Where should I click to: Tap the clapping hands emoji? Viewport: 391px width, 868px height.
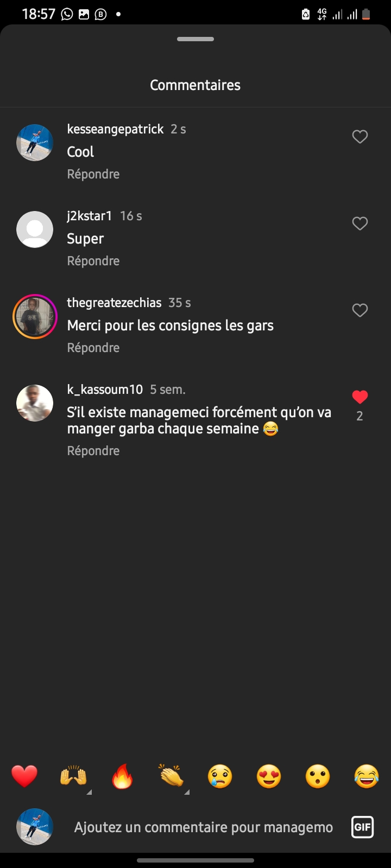pos(171,776)
